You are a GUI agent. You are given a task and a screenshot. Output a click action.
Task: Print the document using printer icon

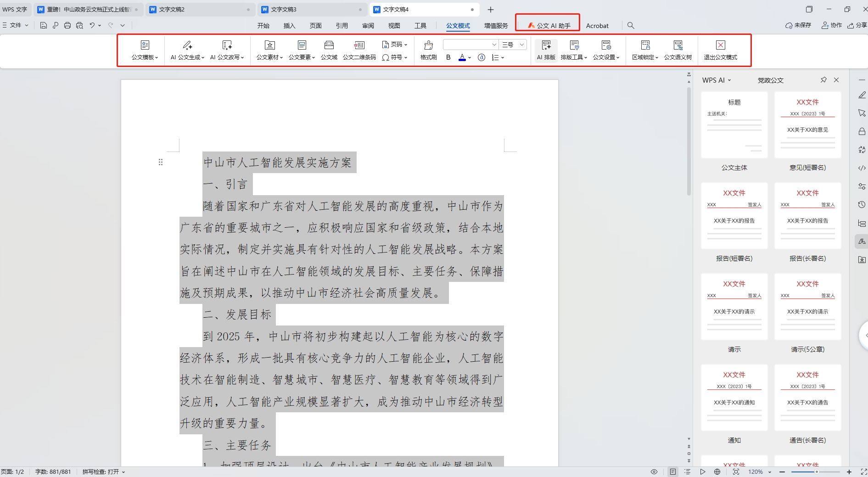[67, 25]
